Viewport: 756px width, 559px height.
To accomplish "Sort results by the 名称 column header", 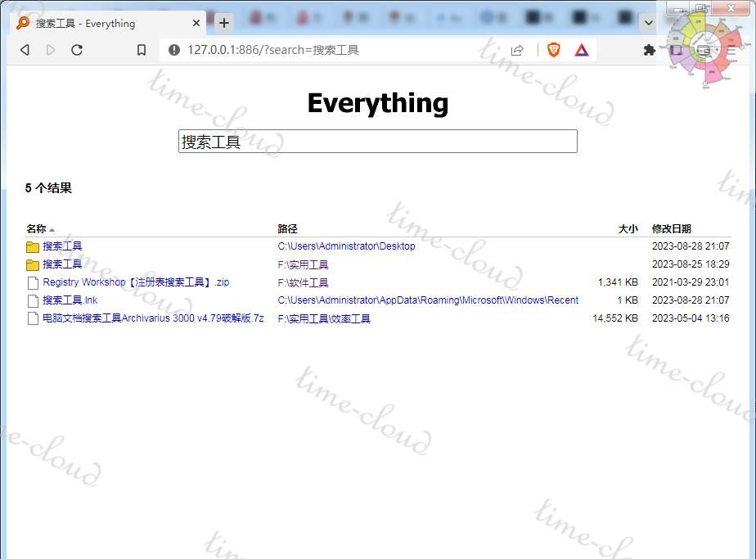I will point(36,229).
